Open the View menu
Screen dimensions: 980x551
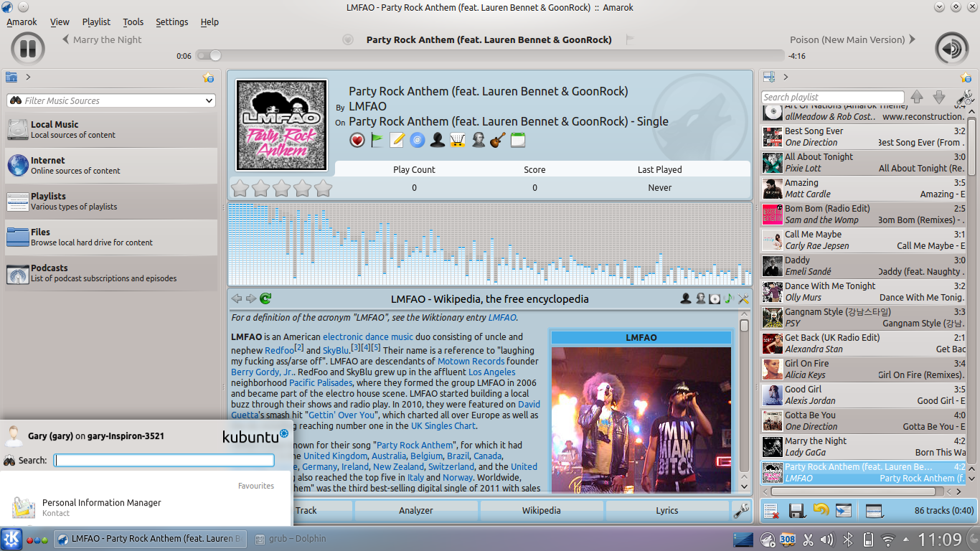pos(60,22)
